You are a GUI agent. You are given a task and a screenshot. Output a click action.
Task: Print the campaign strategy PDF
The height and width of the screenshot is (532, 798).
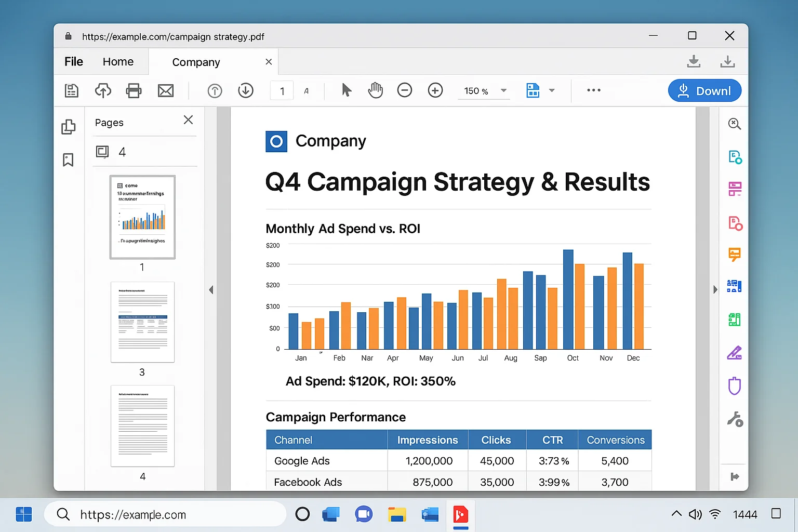134,90
